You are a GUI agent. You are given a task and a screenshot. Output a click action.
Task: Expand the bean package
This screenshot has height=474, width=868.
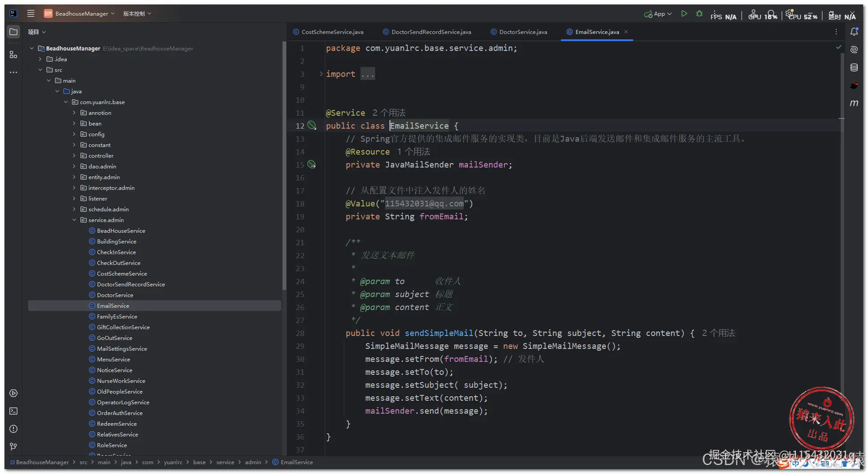pyautogui.click(x=74, y=123)
